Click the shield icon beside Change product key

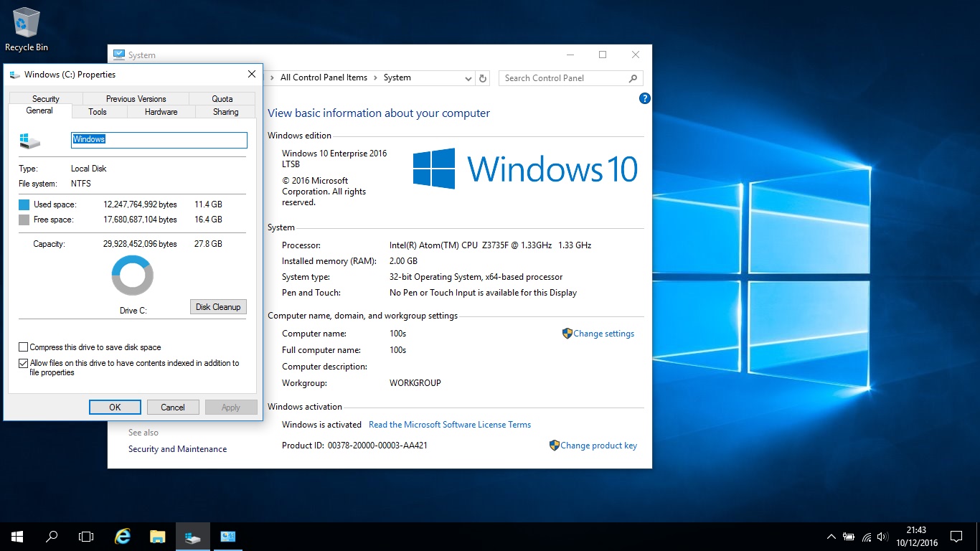[x=554, y=446]
